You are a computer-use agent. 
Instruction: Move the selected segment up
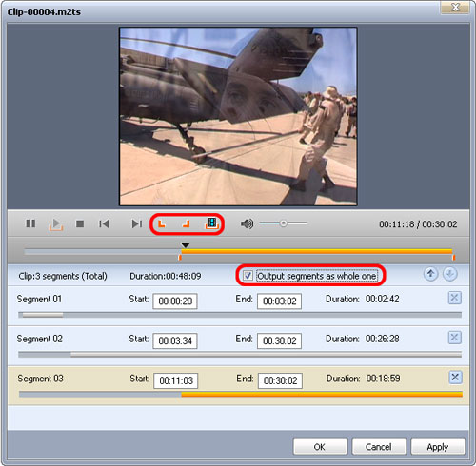click(430, 274)
